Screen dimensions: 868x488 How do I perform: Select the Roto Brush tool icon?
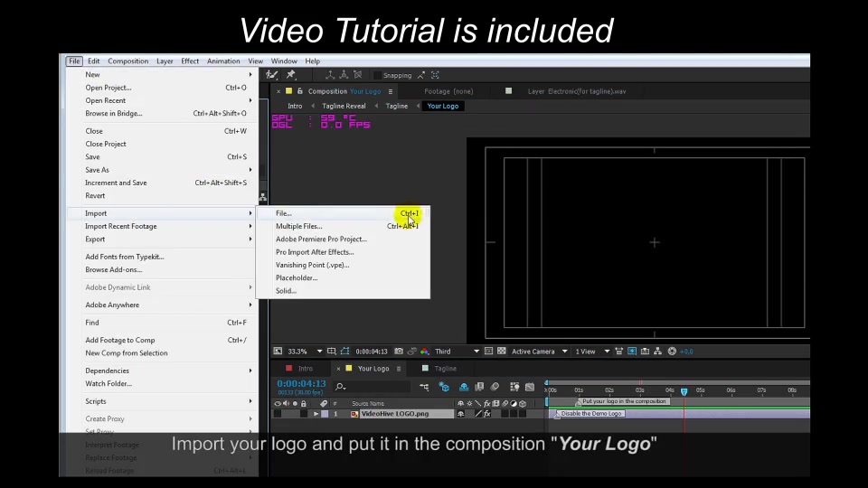click(x=271, y=75)
